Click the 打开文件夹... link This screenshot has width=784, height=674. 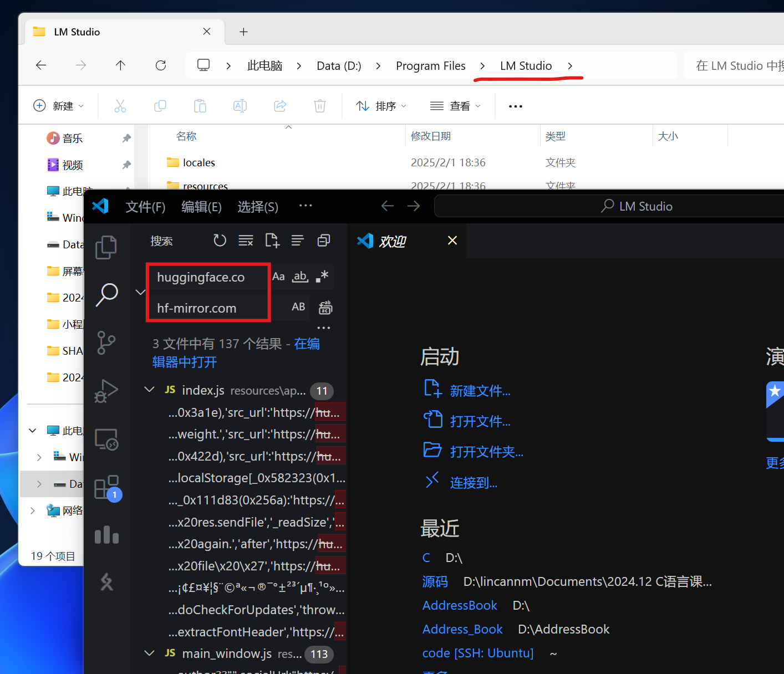(x=486, y=452)
